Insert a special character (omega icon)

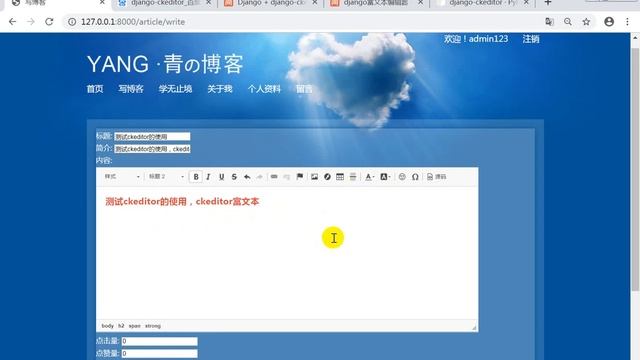point(415,177)
